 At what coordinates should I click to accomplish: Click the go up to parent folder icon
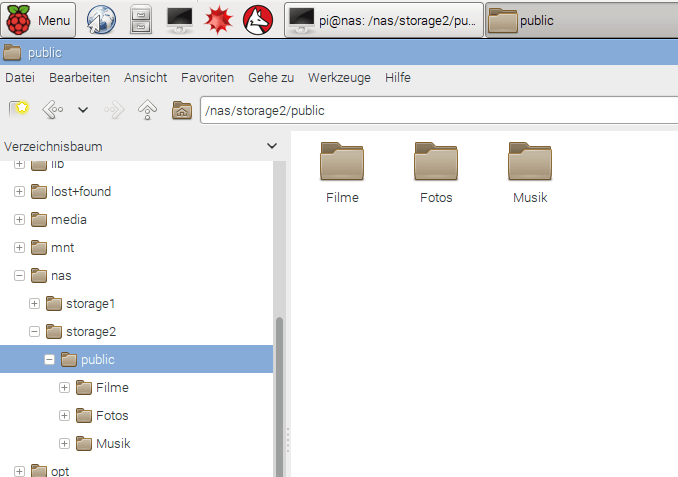pyautogui.click(x=147, y=110)
